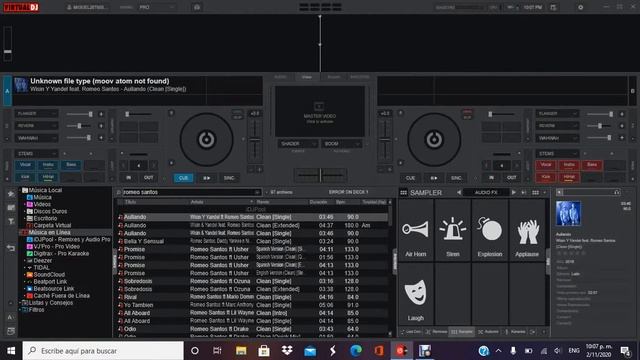Select Música en Línea folder

pos(49,232)
